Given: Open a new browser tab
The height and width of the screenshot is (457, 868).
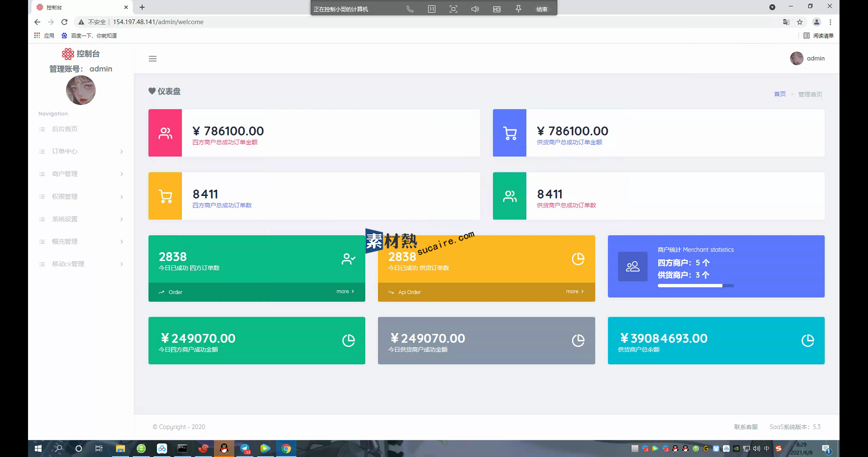Looking at the screenshot, I should 142,7.
